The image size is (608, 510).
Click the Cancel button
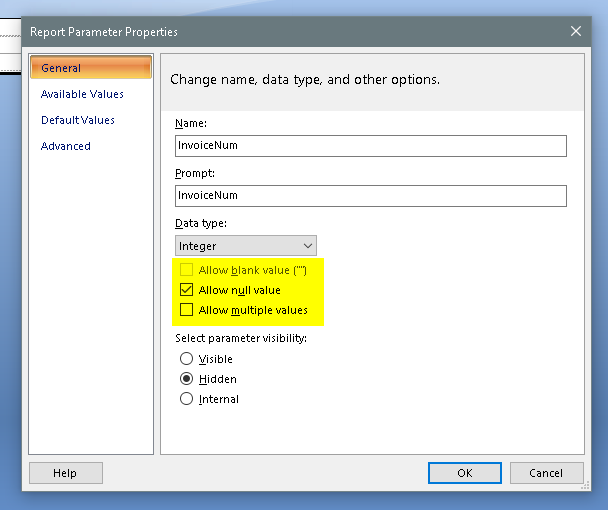[546, 473]
